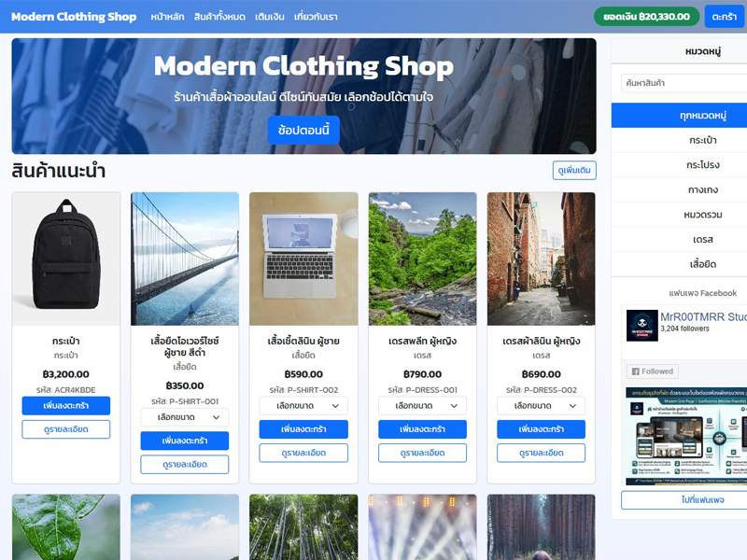Open สินค้าทั้งหมด in top navigation
Viewport: 747px width, 560px height.
coord(219,17)
